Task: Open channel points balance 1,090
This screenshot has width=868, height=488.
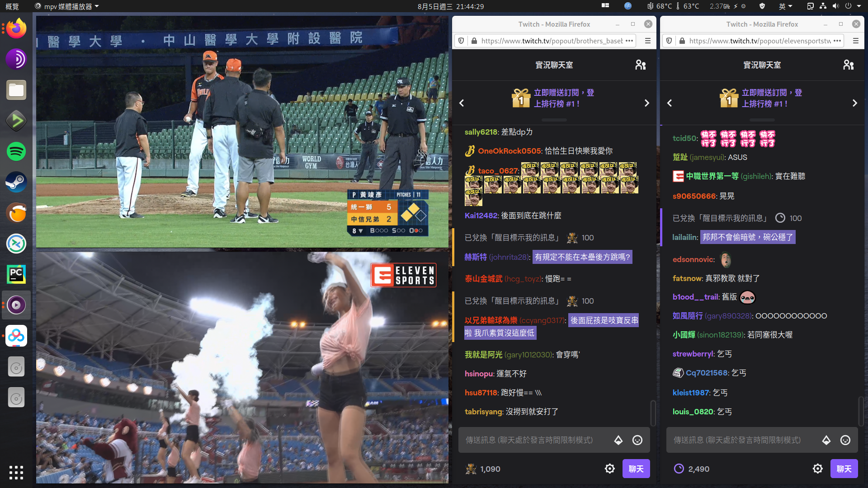Action: point(483,469)
